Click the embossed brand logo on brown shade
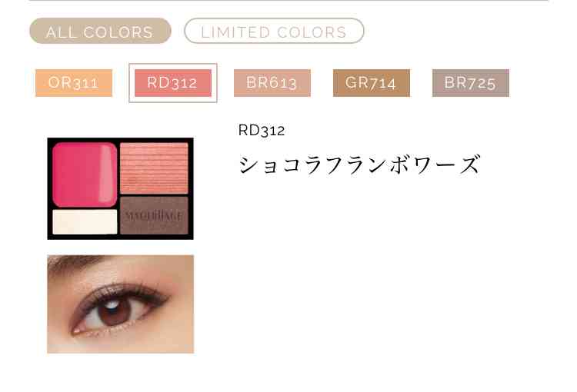The height and width of the screenshot is (392, 577). pos(154,216)
